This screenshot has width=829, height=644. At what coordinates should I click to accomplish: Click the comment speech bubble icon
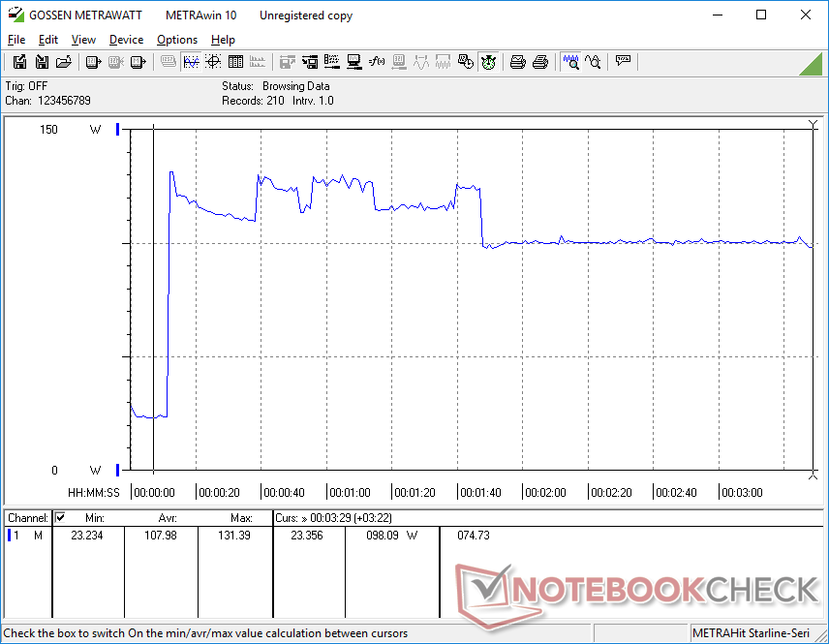pyautogui.click(x=624, y=62)
